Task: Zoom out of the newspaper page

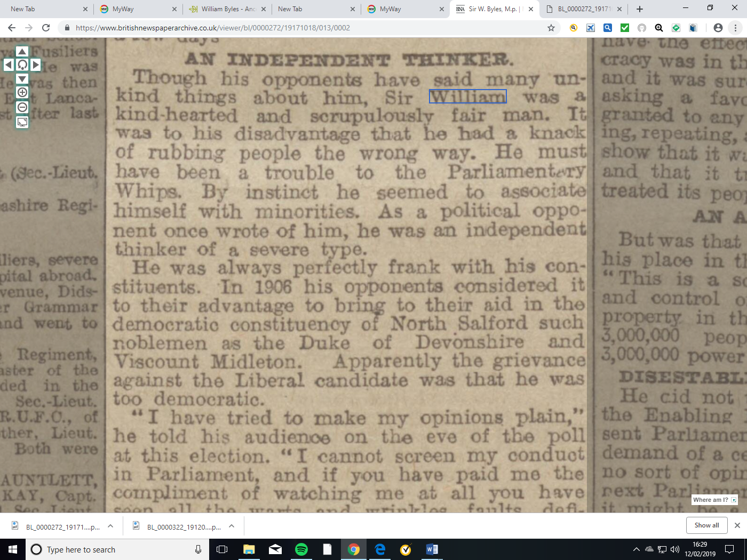Action: click(x=22, y=107)
